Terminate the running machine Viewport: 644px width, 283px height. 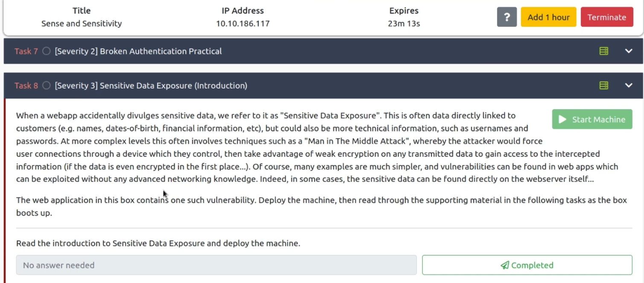(606, 17)
